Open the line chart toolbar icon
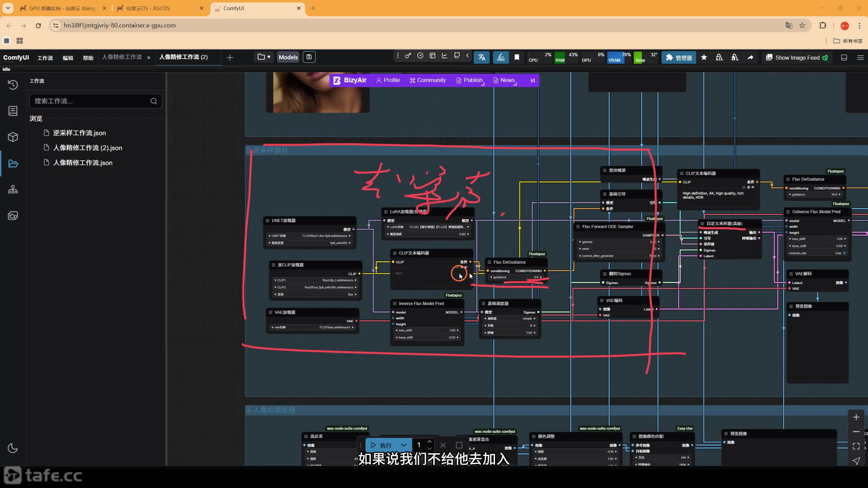Image resolution: width=868 pixels, height=488 pixels. (445, 56)
